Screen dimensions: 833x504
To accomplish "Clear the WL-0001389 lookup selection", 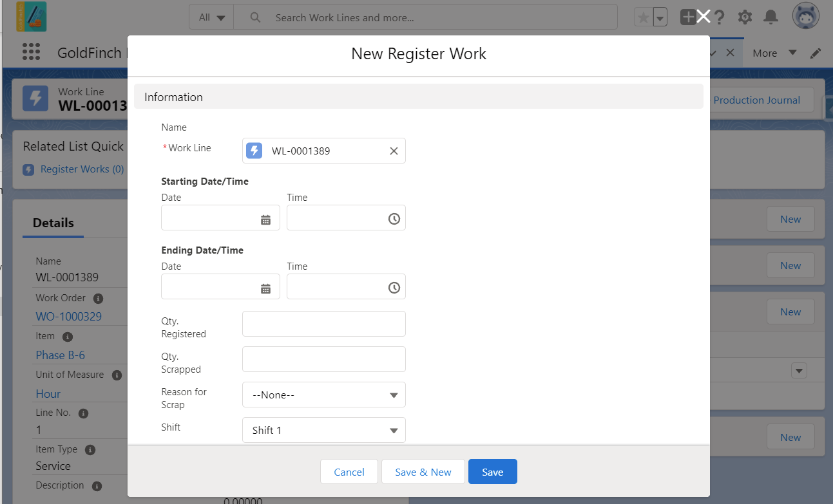I will click(394, 151).
